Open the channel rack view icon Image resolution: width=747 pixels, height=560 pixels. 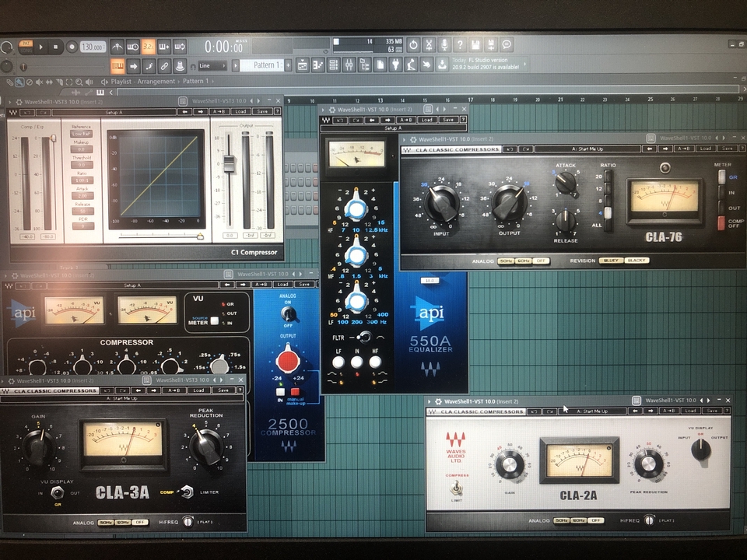(x=334, y=65)
